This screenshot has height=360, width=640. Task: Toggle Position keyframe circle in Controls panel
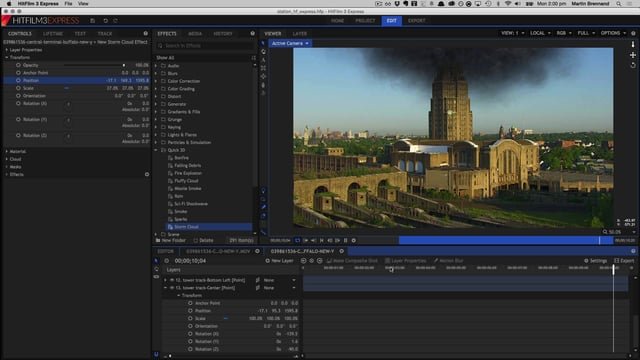(x=18, y=80)
